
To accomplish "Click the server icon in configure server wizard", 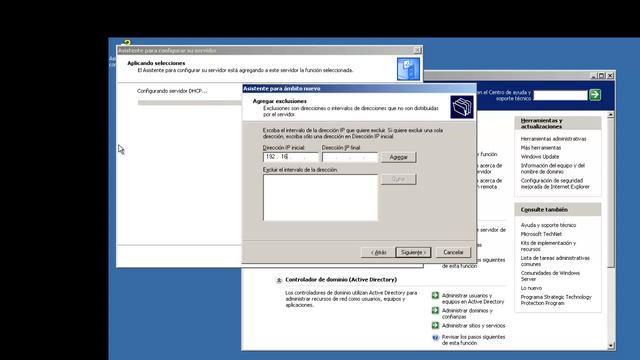I will click(x=408, y=69).
